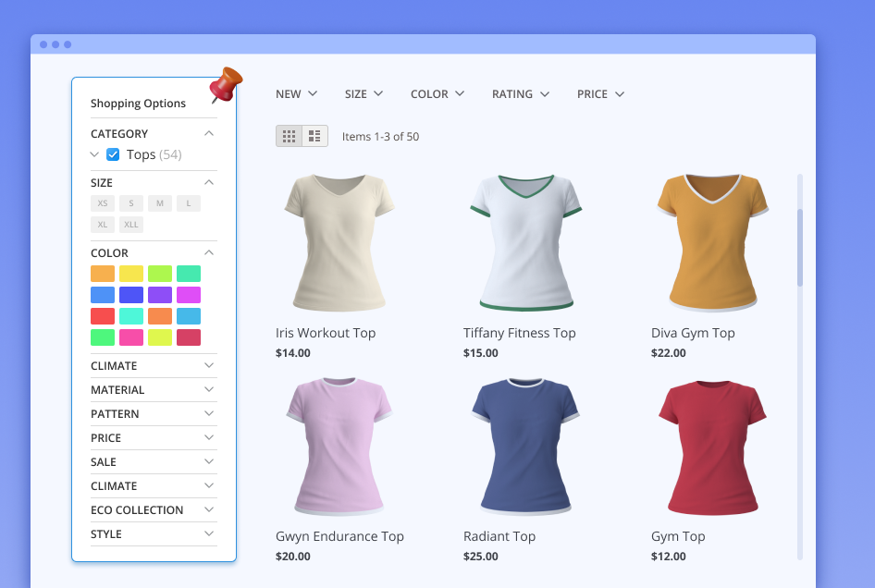The height and width of the screenshot is (588, 875).
Task: Switch to list view layout
Action: (x=314, y=135)
